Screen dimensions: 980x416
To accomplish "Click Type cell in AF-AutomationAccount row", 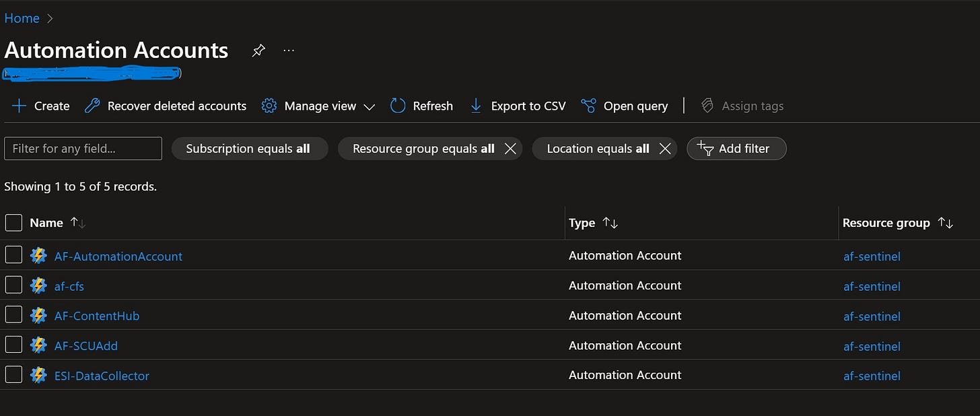I will [625, 256].
